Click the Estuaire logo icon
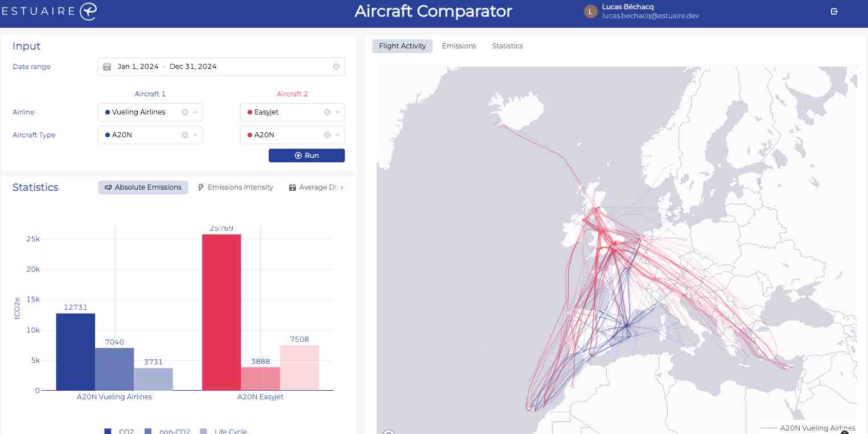 [88, 11]
